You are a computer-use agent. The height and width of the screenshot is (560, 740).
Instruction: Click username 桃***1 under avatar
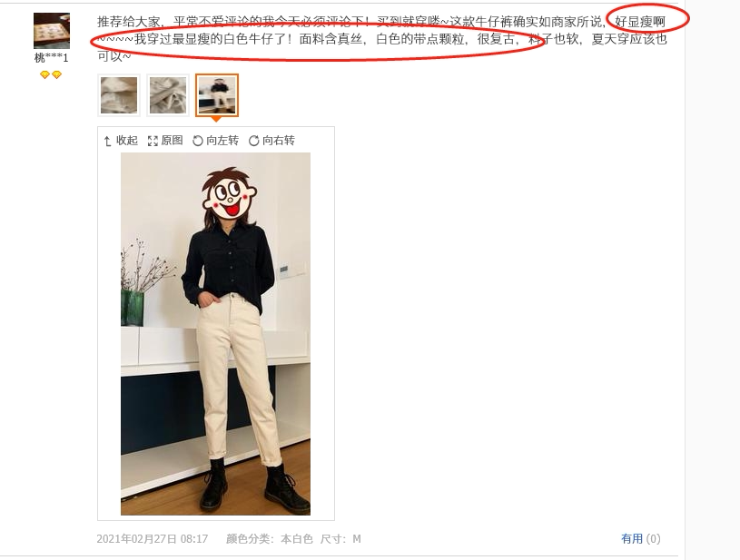52,58
